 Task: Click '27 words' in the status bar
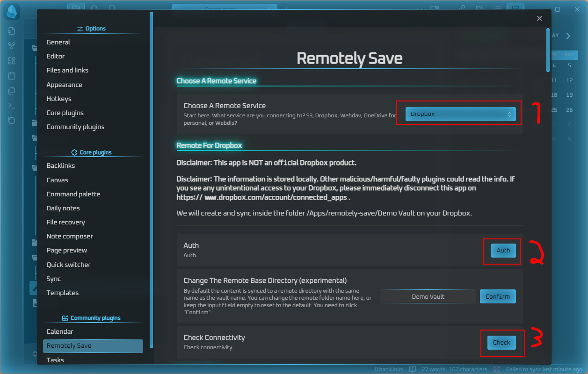coord(433,369)
